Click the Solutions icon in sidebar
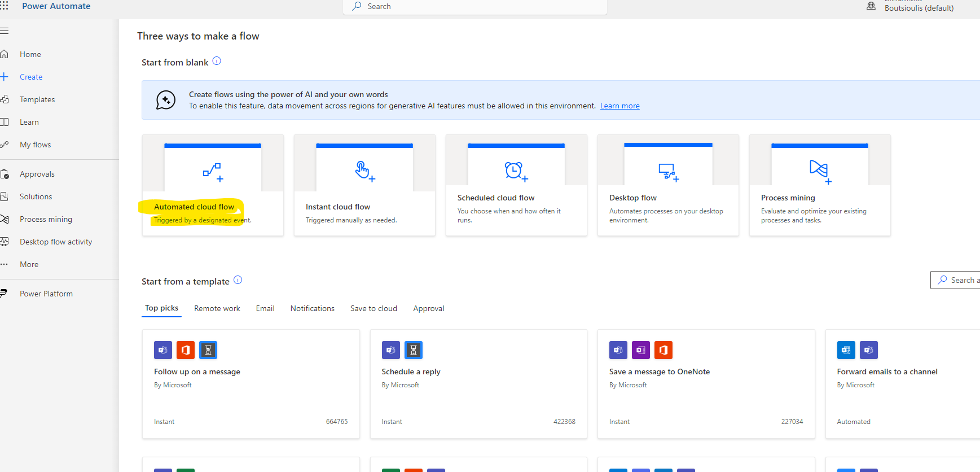Viewport: 980px width, 472px height. coord(4,196)
